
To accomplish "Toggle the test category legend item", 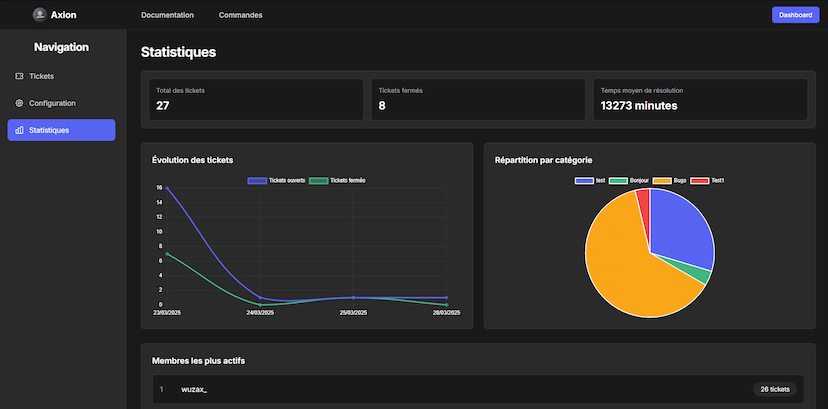I will pyautogui.click(x=592, y=180).
